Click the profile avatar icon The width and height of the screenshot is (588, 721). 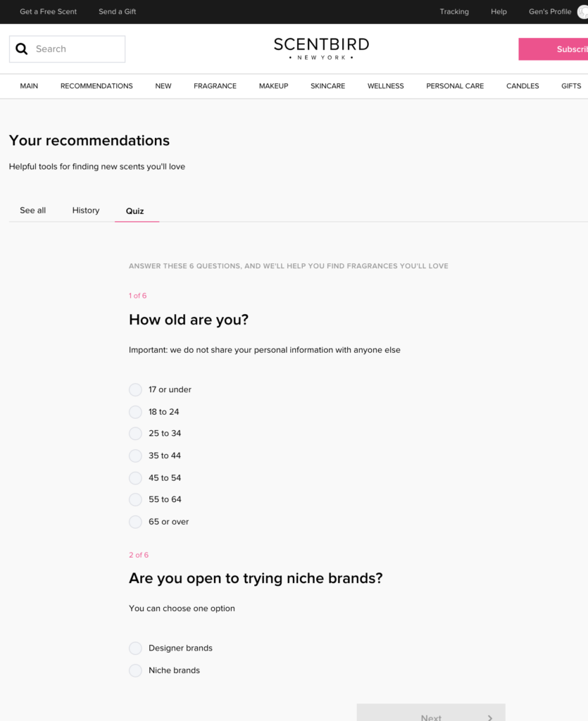point(582,12)
